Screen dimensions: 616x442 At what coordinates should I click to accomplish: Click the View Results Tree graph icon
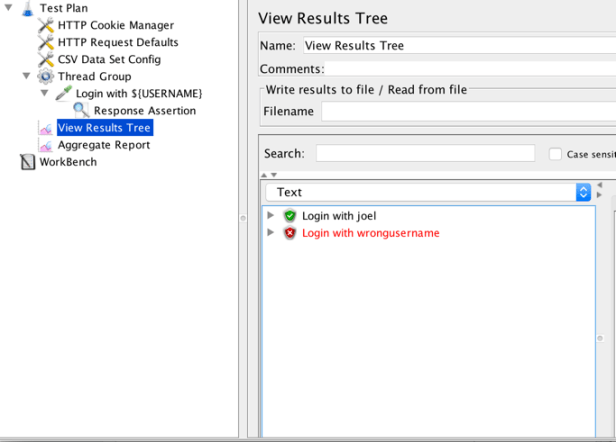tap(46, 128)
